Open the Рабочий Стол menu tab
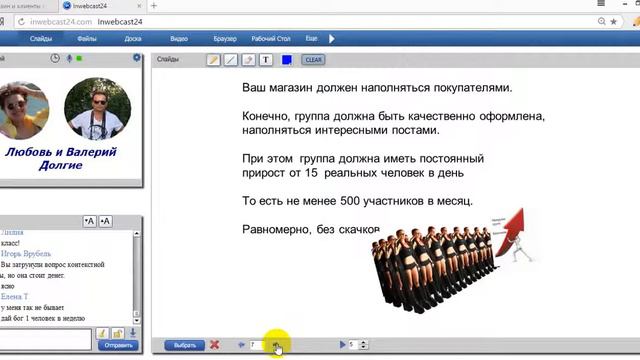The height and width of the screenshot is (360, 640). tap(271, 39)
